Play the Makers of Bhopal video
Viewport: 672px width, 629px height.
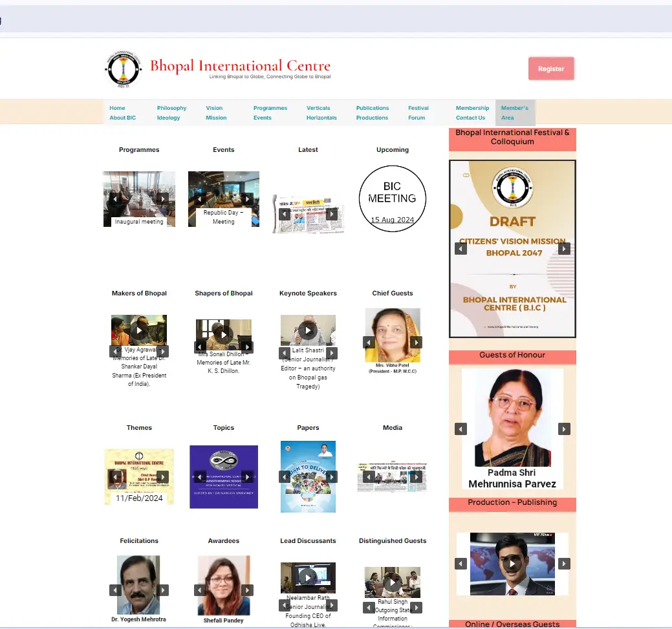(139, 330)
